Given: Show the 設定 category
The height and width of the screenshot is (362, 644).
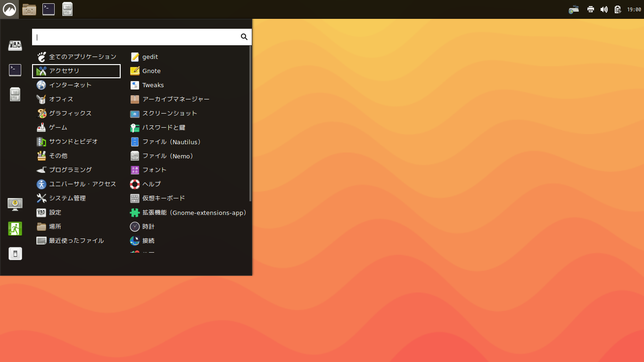Looking at the screenshot, I should click(x=76, y=213).
